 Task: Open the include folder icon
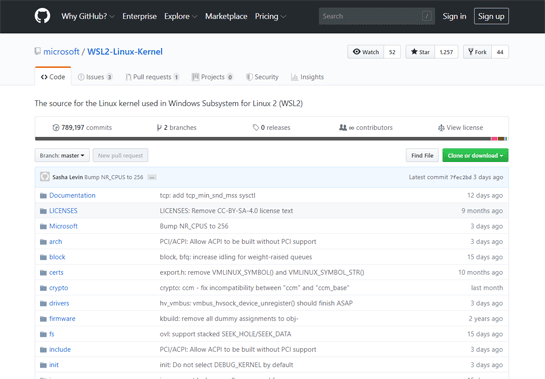pyautogui.click(x=43, y=349)
